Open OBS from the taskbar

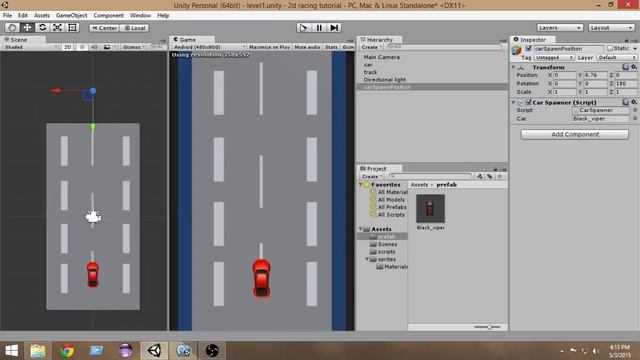tap(212, 350)
